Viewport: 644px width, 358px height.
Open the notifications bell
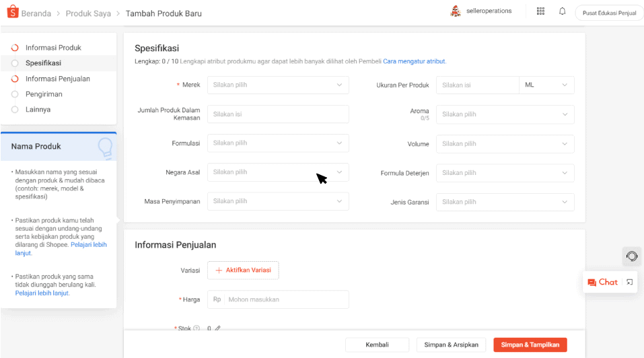[x=562, y=11]
